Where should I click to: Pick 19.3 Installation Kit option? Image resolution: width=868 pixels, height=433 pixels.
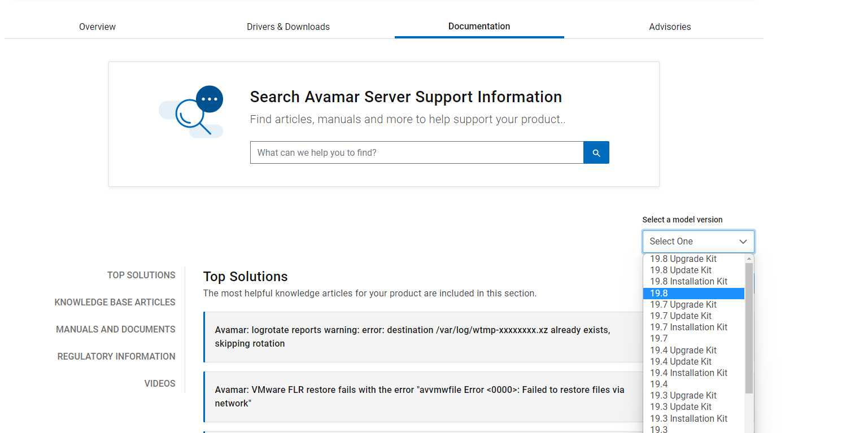693,418
